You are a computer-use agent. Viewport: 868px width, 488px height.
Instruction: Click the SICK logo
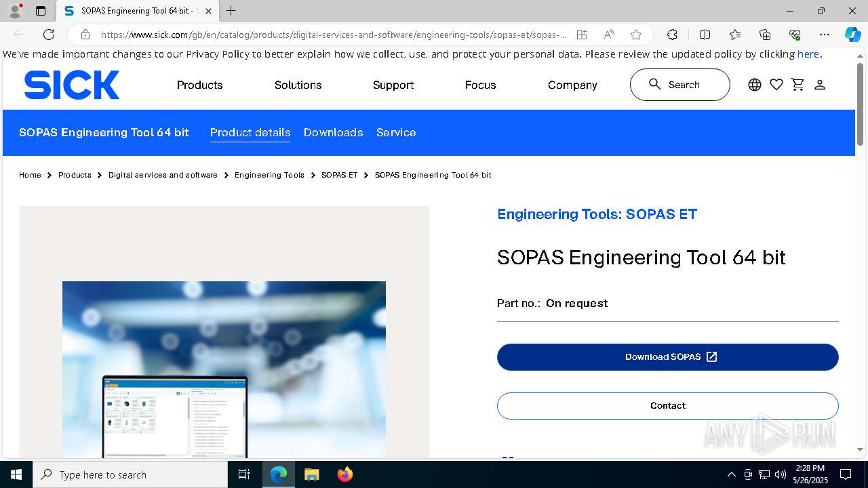click(x=72, y=85)
